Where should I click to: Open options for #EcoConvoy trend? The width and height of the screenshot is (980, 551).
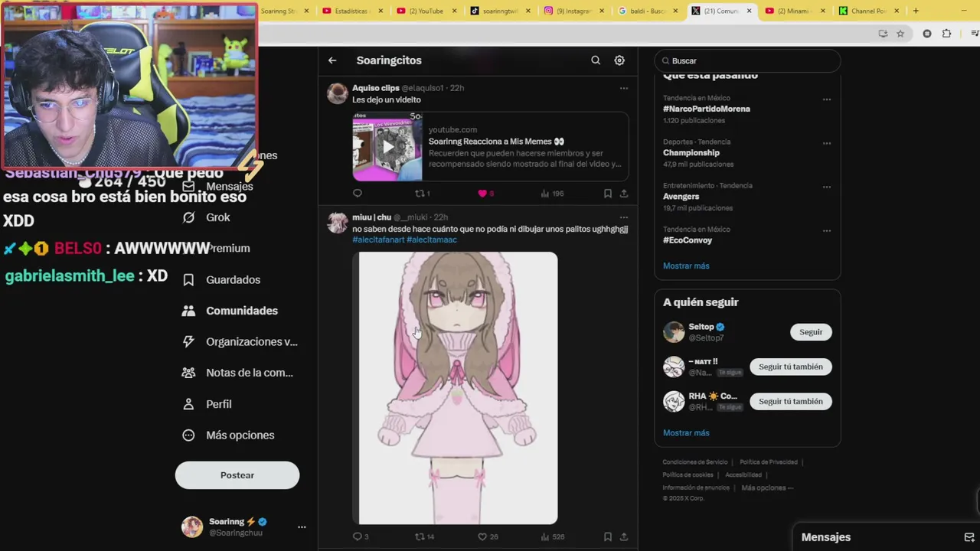827,230
